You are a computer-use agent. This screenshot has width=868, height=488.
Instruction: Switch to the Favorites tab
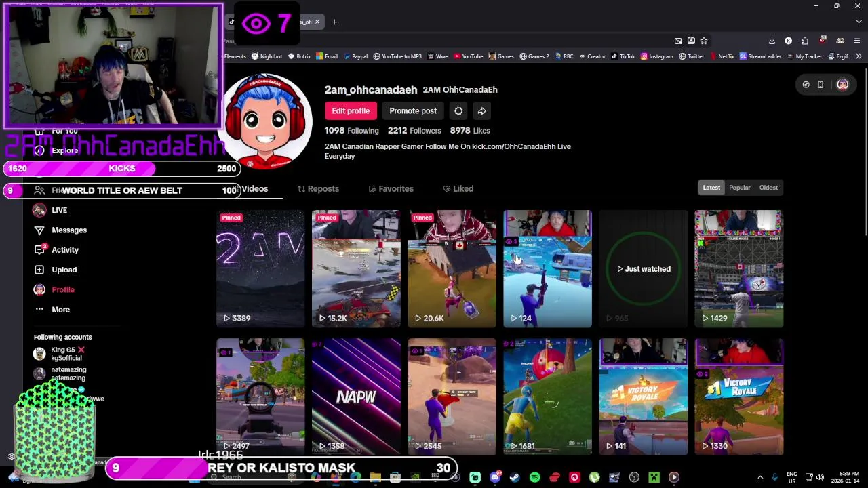tap(391, 189)
